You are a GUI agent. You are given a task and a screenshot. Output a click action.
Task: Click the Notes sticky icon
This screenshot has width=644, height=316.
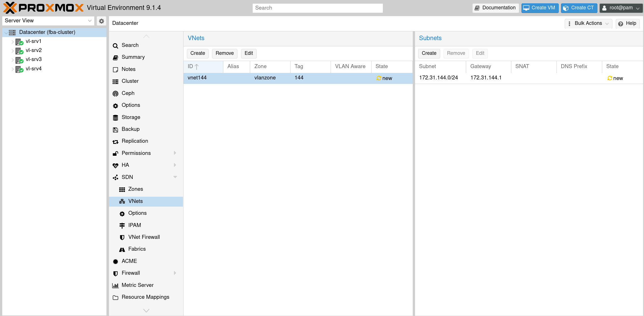pyautogui.click(x=115, y=70)
